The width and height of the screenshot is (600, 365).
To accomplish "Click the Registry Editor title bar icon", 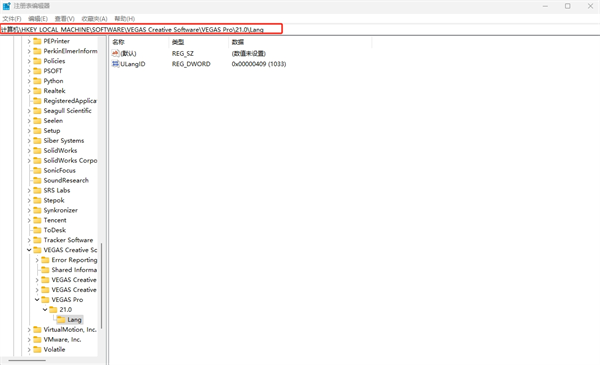I will [x=7, y=6].
